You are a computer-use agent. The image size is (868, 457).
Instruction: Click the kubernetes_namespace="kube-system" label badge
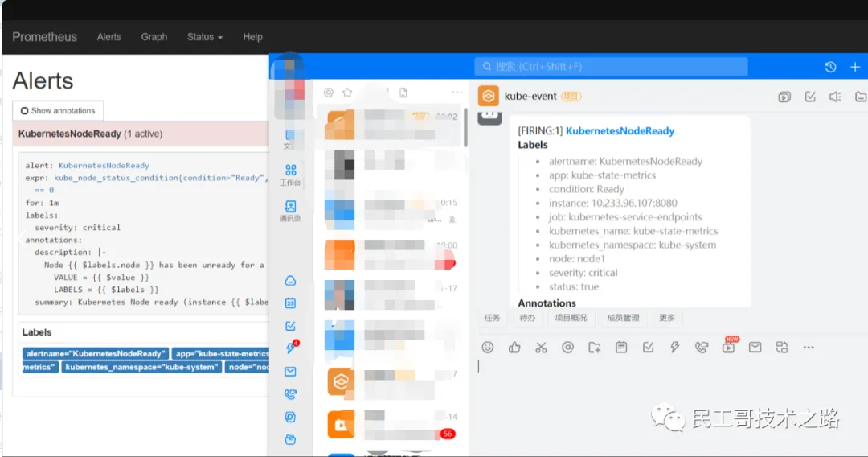pos(141,367)
